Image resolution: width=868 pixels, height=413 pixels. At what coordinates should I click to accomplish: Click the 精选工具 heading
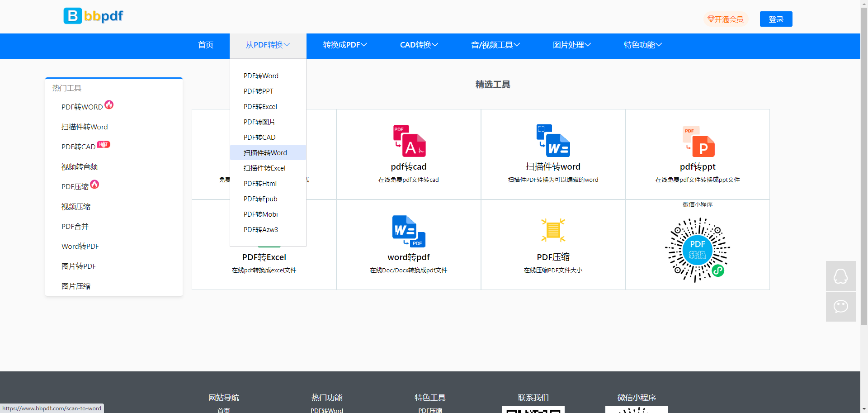click(x=493, y=85)
